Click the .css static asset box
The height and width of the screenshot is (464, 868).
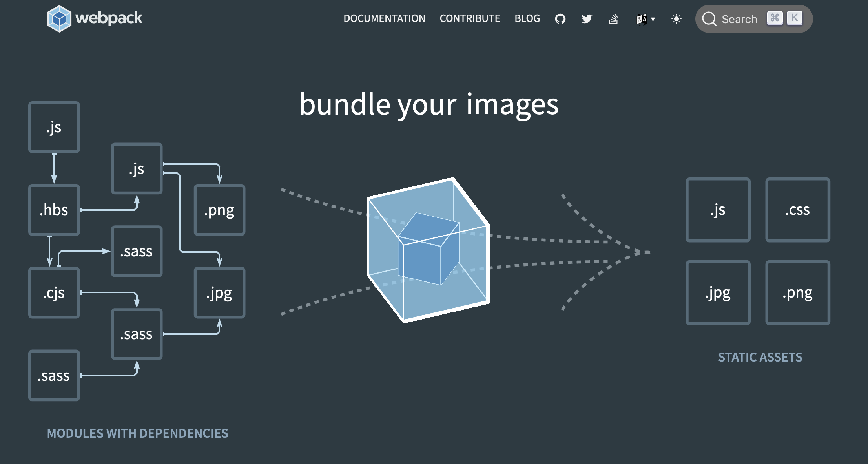pos(797,210)
